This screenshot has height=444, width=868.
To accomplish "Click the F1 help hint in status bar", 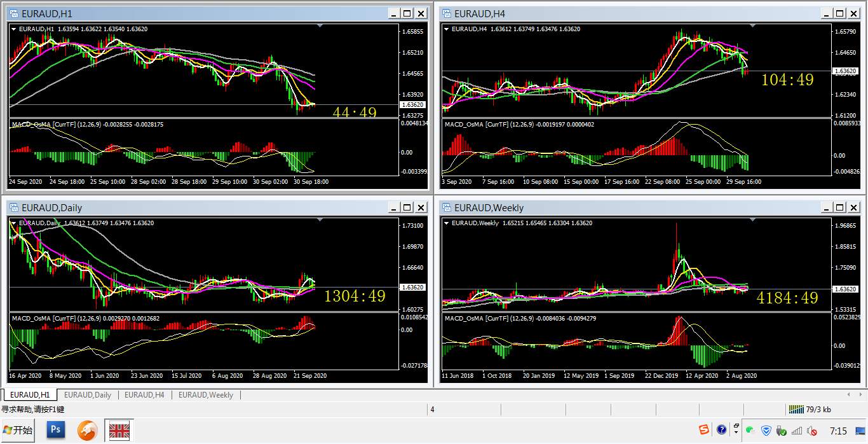I will (33, 410).
